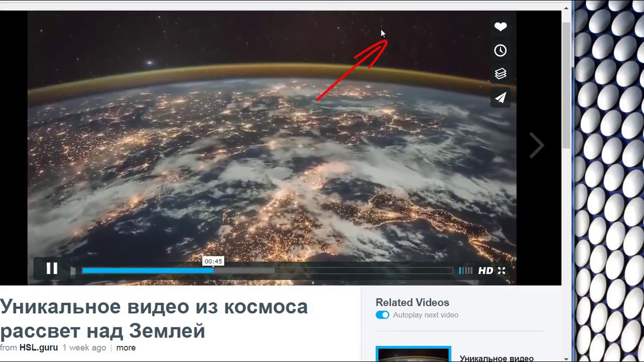Open HSL.guru uploader profile

point(39,347)
